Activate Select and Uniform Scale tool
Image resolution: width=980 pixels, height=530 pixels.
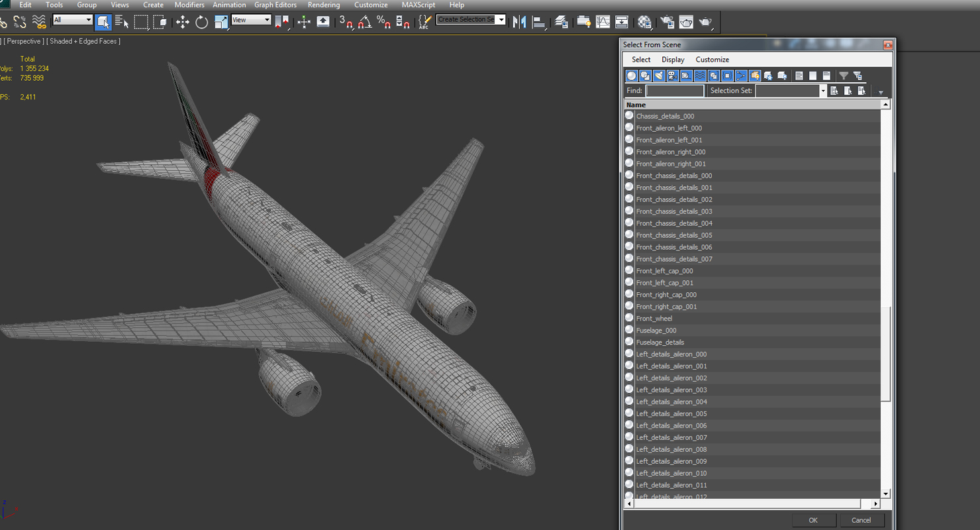221,22
